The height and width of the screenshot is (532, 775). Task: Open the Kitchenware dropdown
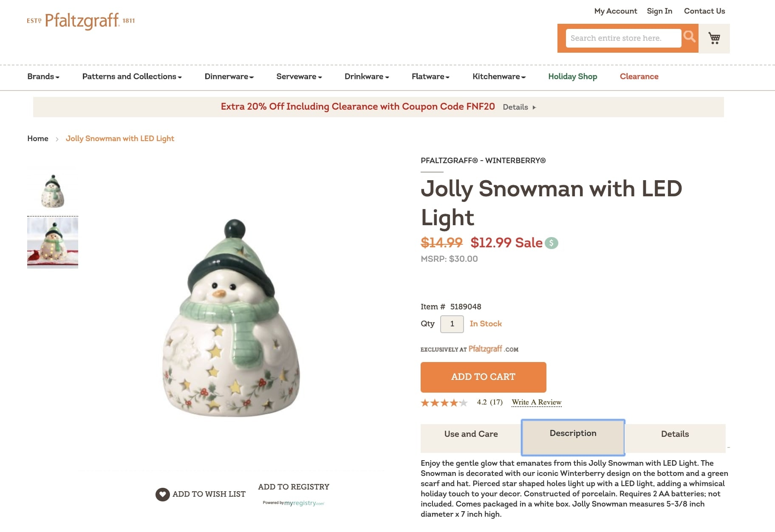[498, 76]
